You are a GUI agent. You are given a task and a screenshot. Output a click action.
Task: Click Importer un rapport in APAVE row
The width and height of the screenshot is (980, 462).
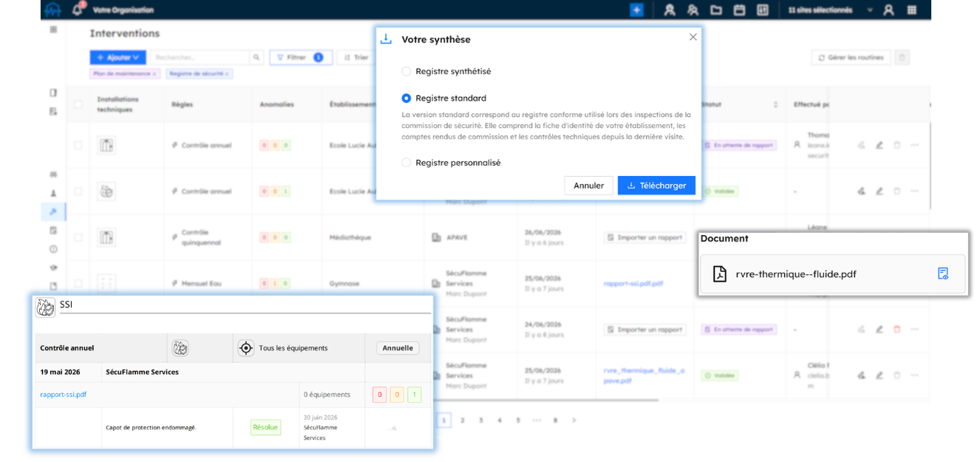pos(644,237)
